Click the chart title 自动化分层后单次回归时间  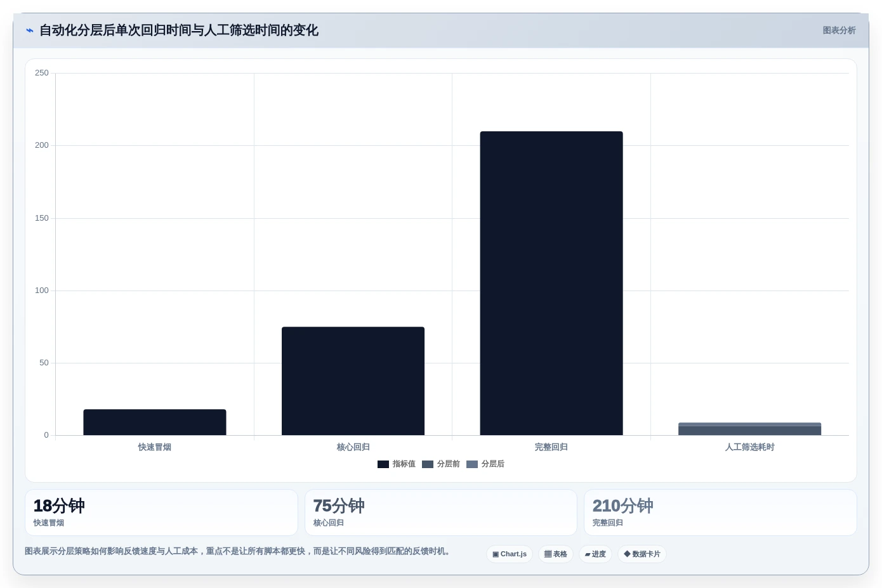[179, 30]
